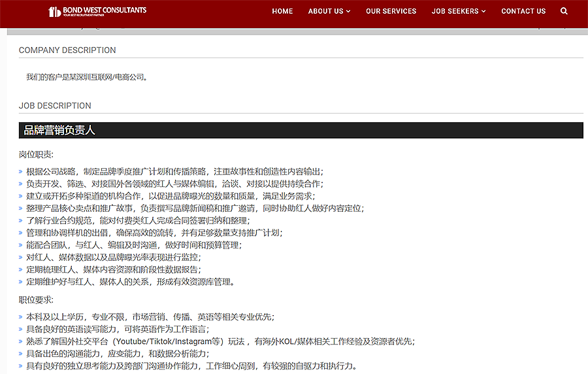The height and width of the screenshot is (374, 588).
Task: Click the bullet arrow before 定期维护好与红人
Action: click(21, 282)
